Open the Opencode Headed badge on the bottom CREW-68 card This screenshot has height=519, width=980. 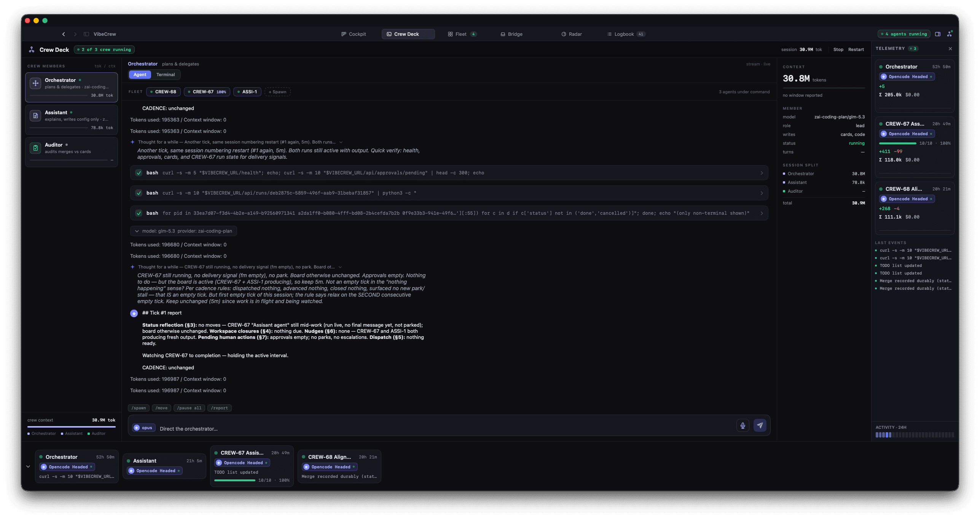330,467
